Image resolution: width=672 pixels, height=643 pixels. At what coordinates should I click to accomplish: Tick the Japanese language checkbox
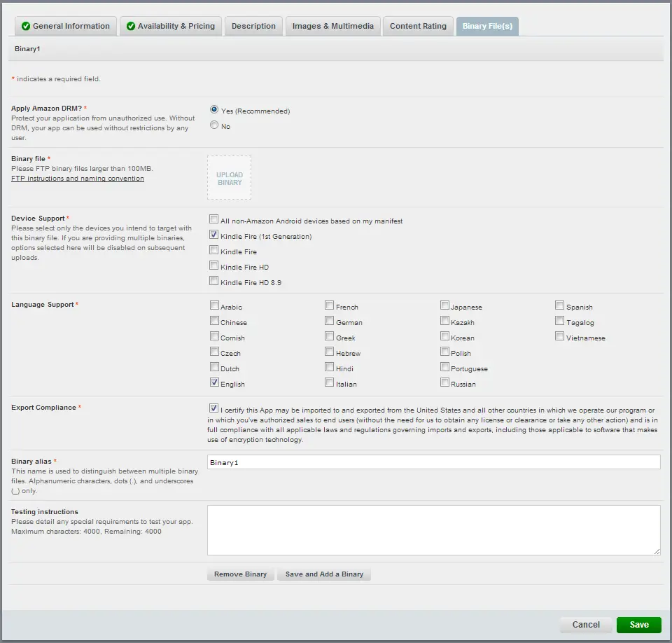coord(444,305)
